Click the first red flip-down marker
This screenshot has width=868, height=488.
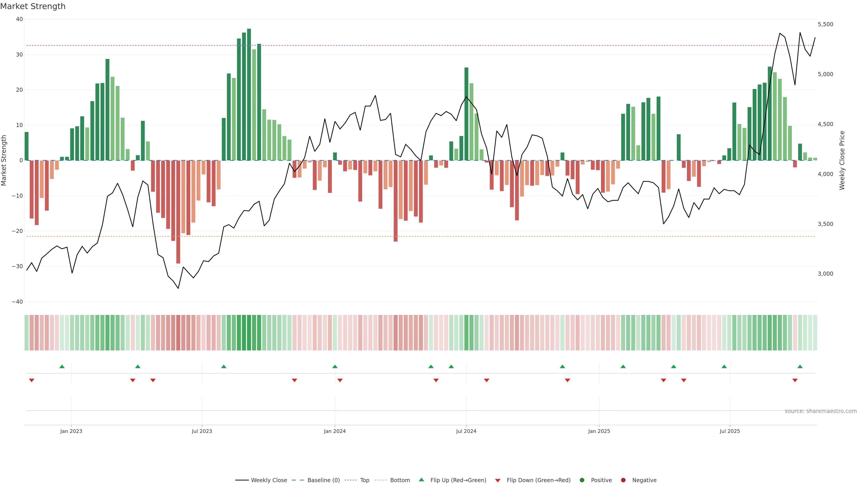tap(32, 380)
